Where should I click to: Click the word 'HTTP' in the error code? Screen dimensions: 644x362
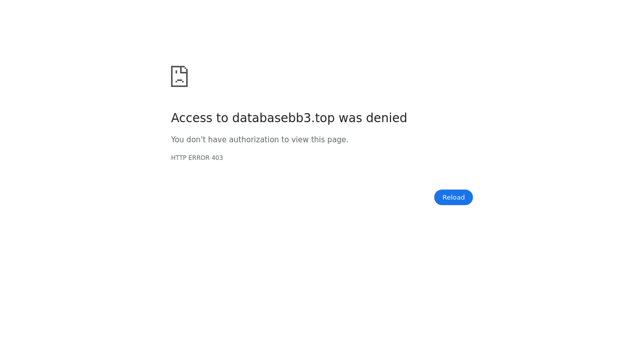(179, 158)
